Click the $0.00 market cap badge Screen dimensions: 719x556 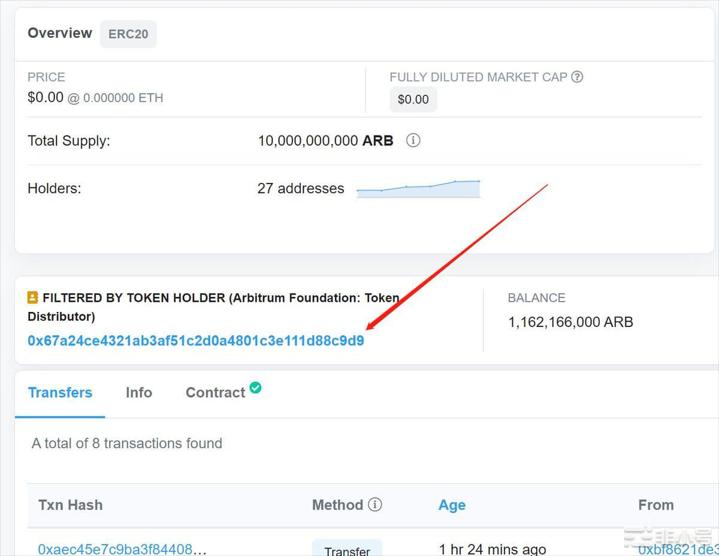pos(413,99)
